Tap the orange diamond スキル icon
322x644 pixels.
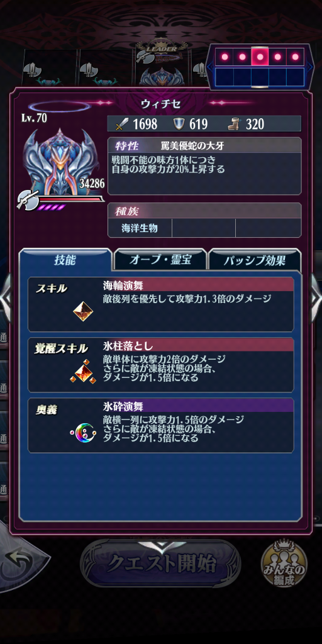83,311
